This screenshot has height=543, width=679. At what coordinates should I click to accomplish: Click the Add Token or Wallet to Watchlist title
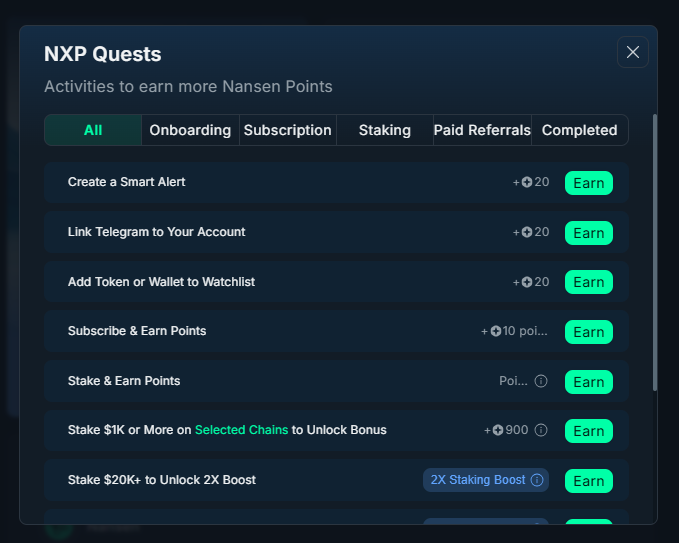coord(161,282)
